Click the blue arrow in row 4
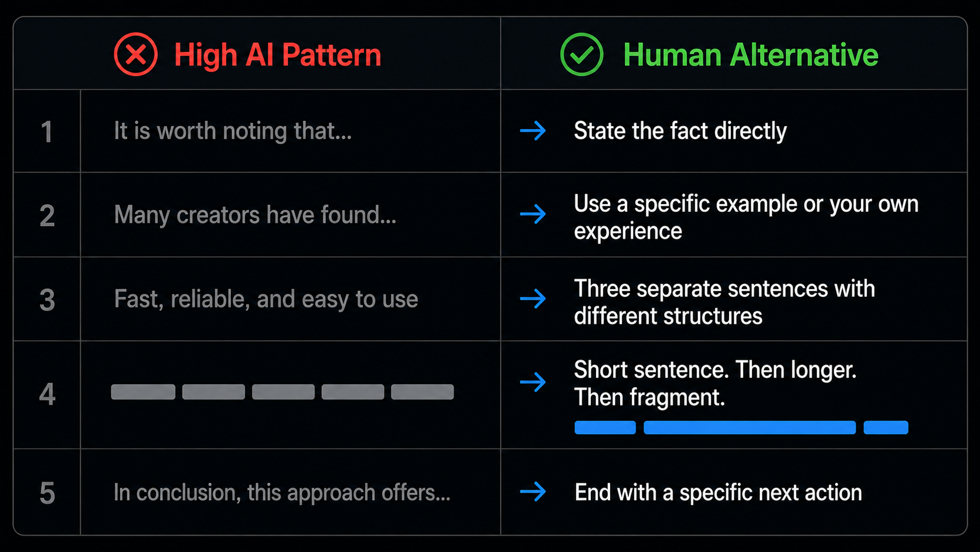The height and width of the screenshot is (552, 980). click(x=533, y=382)
